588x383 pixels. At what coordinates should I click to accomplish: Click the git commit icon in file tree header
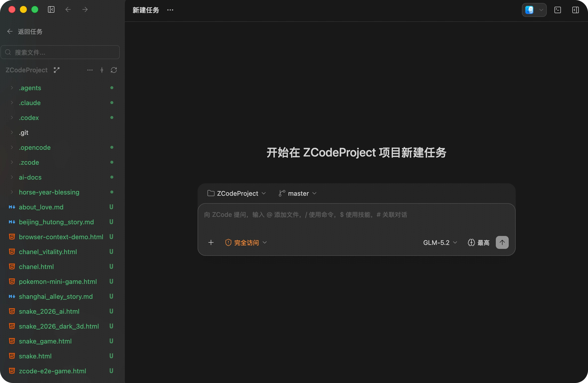(x=102, y=70)
